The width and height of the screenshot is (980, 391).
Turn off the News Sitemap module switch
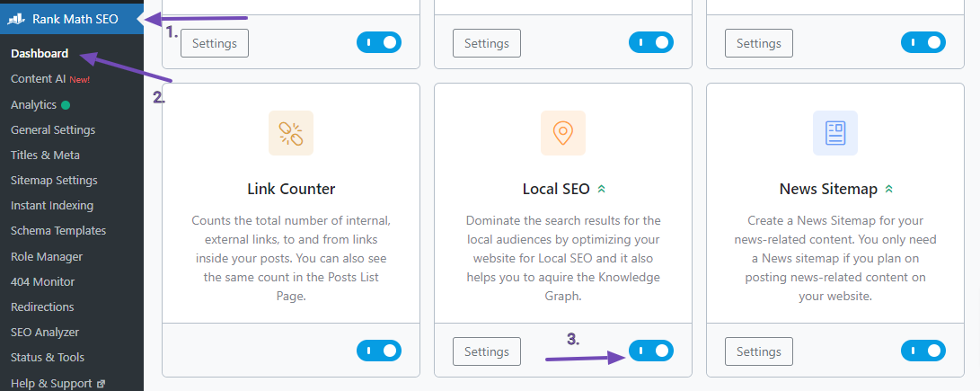click(x=923, y=351)
